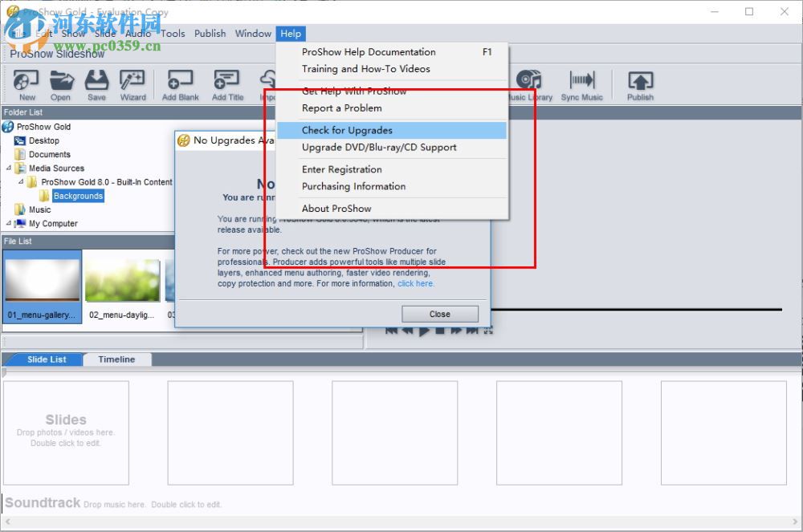Viewport: 803px width, 532px height.
Task: Save the show using the Save icon
Action: click(x=96, y=85)
